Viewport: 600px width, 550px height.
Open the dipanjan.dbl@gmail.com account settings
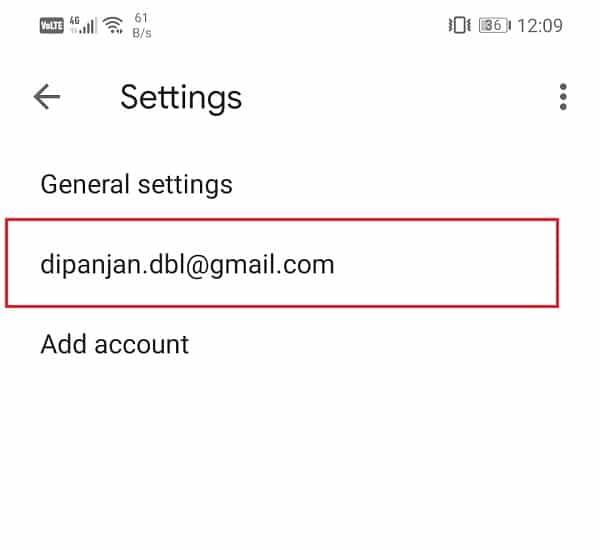click(282, 263)
